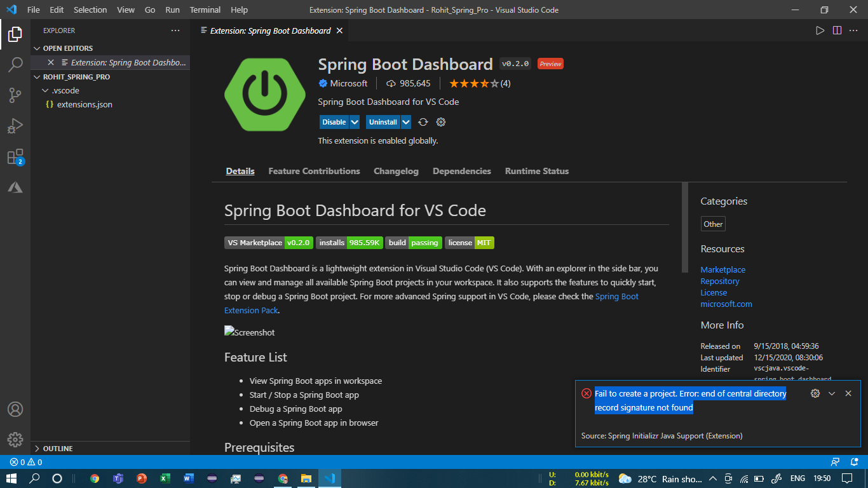Click the Other category tag
Viewport: 868px width, 488px height.
point(713,224)
